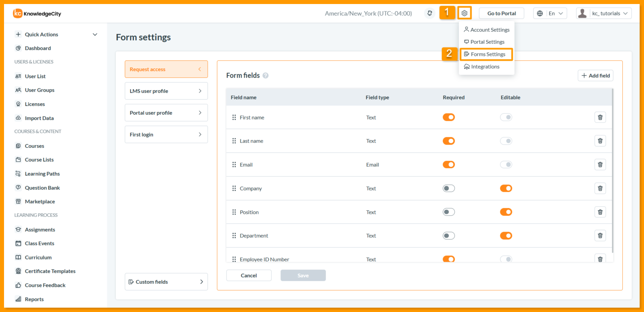Click the Cancel button
The image size is (644, 312).
click(249, 276)
